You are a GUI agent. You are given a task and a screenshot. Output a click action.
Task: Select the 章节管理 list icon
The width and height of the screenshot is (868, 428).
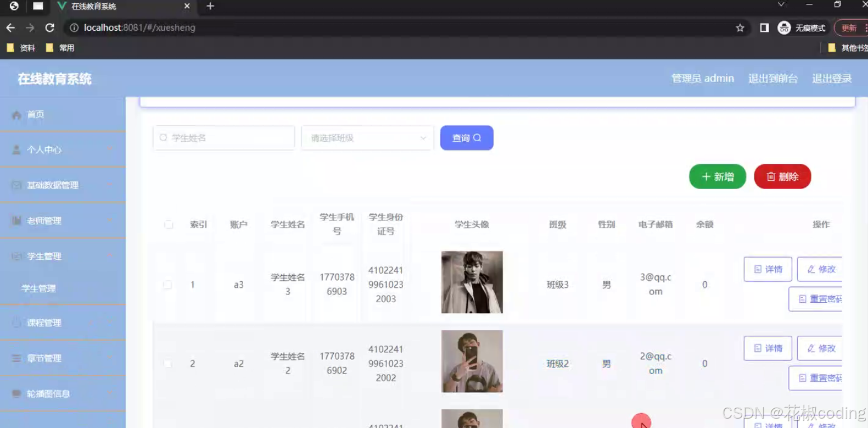[x=16, y=358]
